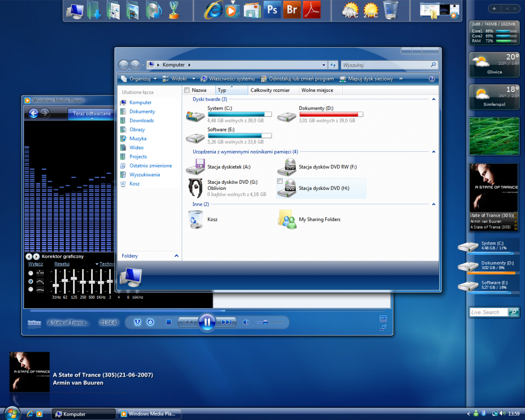Tick the select-all checkbox beside Nazwa

coord(187,90)
